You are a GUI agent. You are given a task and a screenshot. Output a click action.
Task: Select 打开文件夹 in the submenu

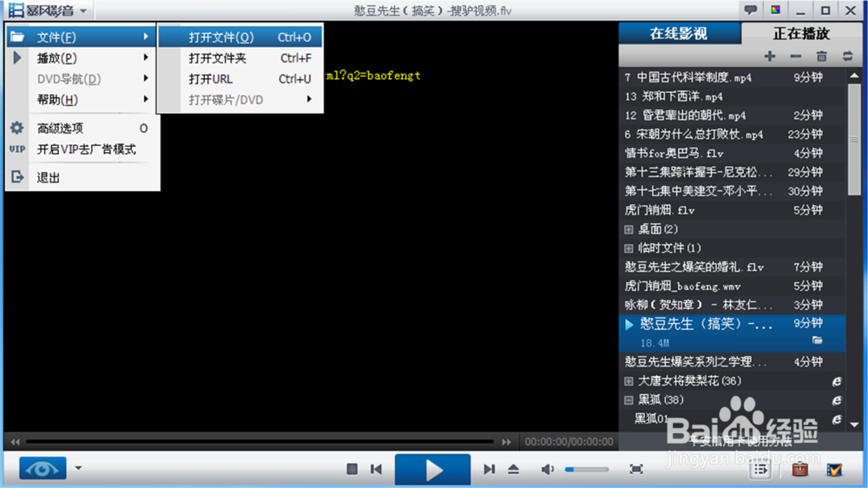pyautogui.click(x=240, y=57)
